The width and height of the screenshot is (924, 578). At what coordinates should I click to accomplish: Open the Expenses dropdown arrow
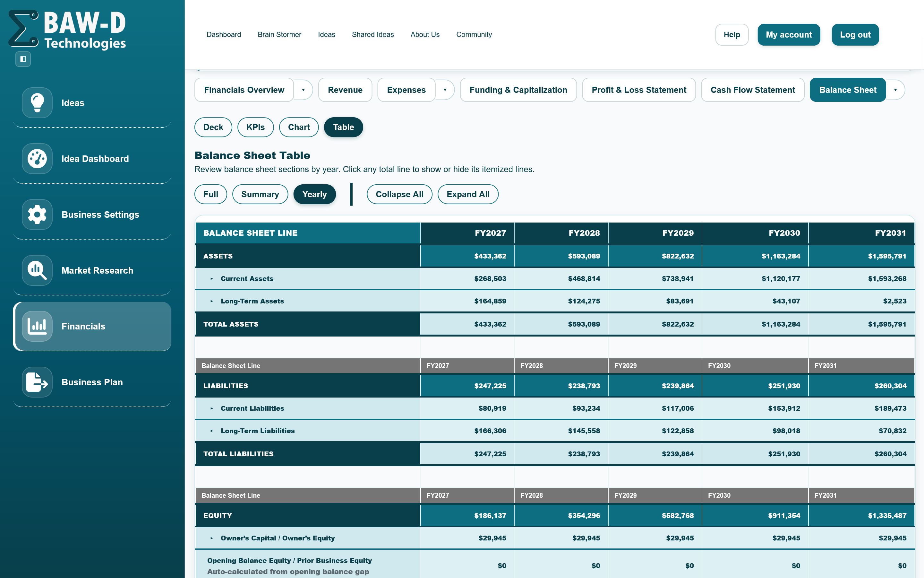445,90
